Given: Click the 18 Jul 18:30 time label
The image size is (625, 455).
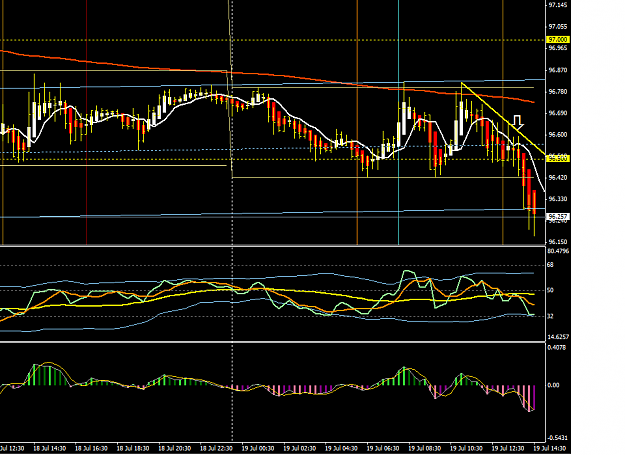Looking at the screenshot, I should coord(133,448).
